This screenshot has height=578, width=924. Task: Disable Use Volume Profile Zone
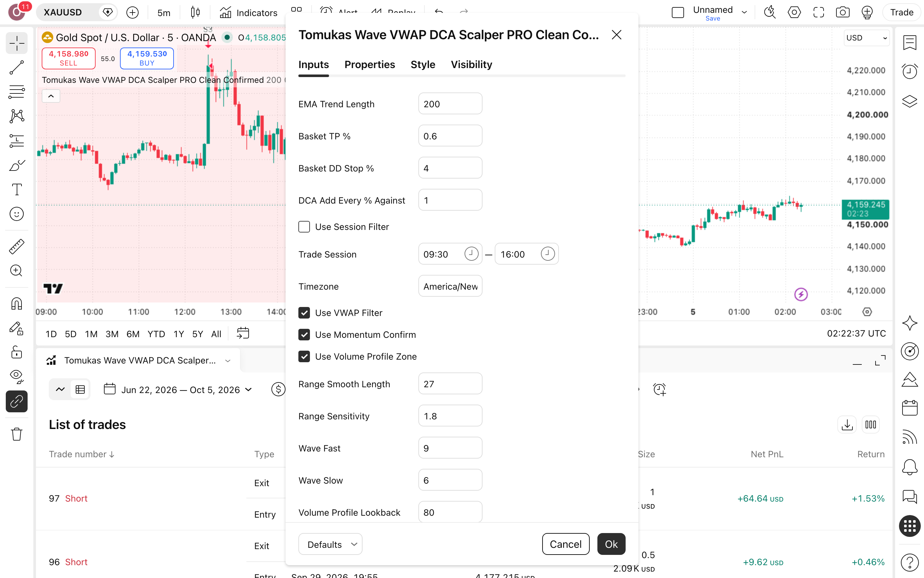coord(304,356)
